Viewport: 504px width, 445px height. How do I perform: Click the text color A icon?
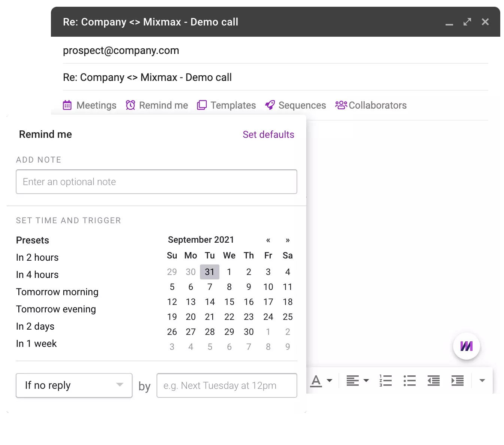[316, 381]
